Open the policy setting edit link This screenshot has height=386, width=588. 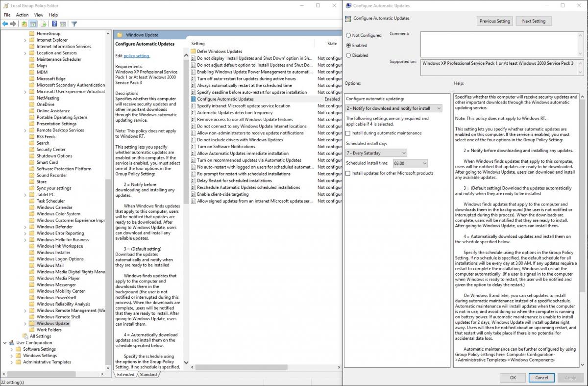point(136,56)
